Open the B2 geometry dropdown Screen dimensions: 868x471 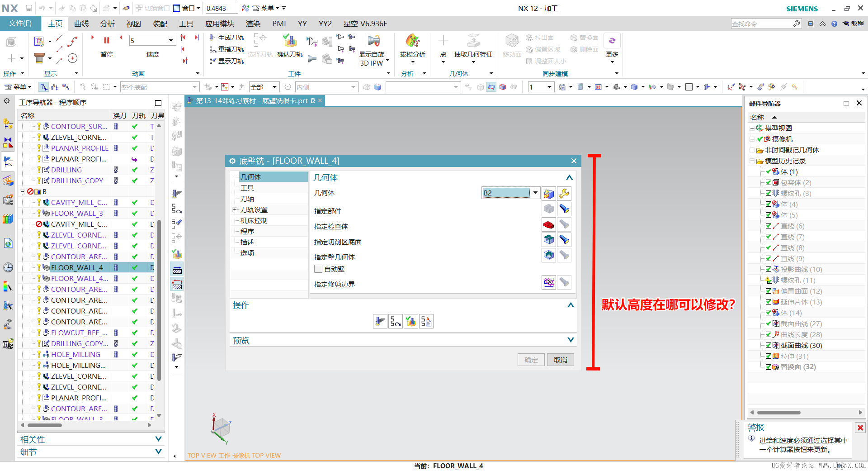tap(535, 193)
